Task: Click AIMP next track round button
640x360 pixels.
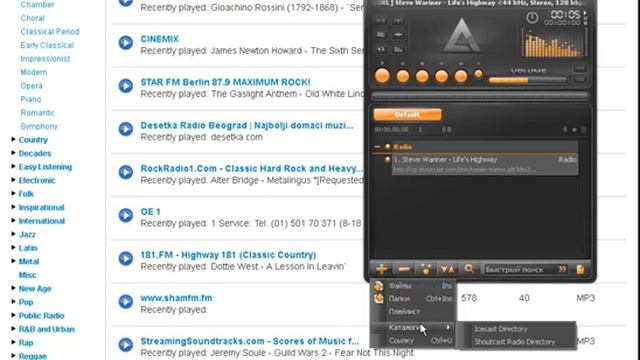Action: (x=461, y=76)
